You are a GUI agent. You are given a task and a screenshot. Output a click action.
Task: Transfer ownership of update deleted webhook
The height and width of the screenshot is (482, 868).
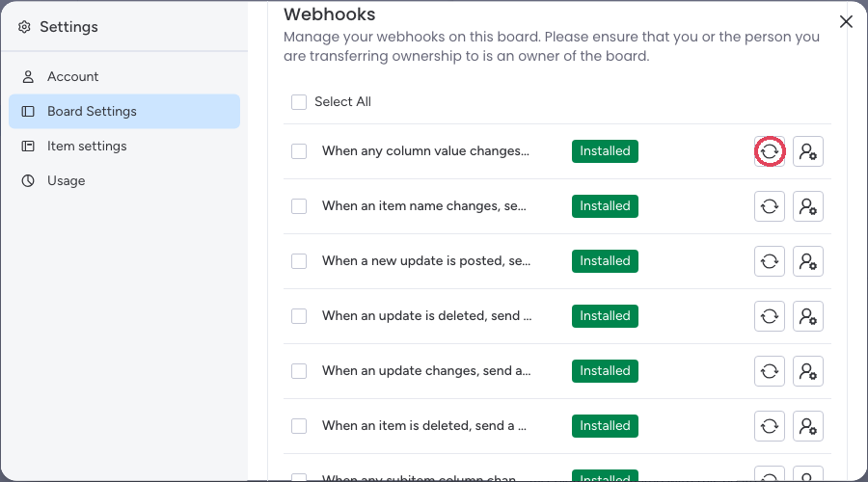(808, 316)
